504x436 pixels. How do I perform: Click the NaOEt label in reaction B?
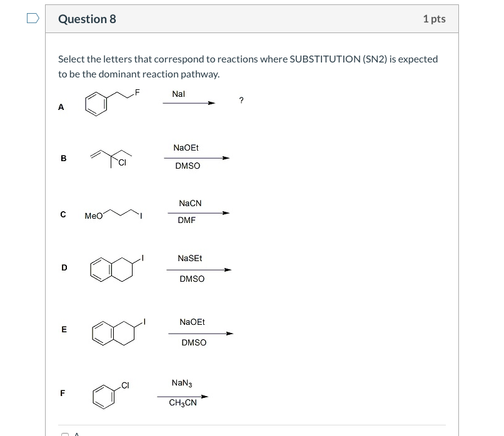pos(186,148)
